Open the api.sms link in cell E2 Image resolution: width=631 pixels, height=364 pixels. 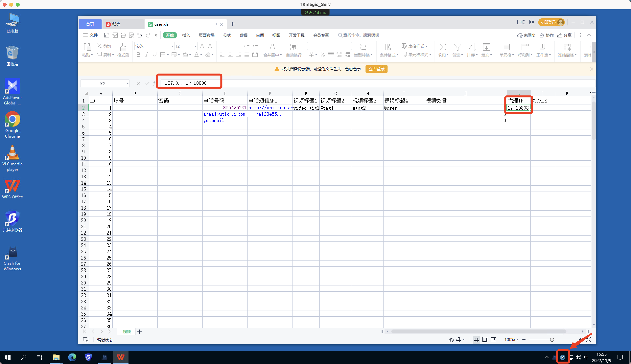point(270,108)
